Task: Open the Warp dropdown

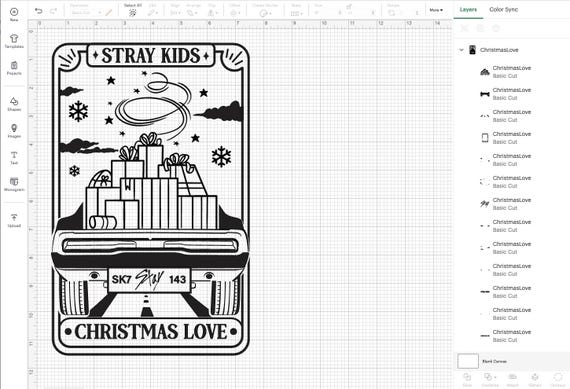Action: coord(296,10)
